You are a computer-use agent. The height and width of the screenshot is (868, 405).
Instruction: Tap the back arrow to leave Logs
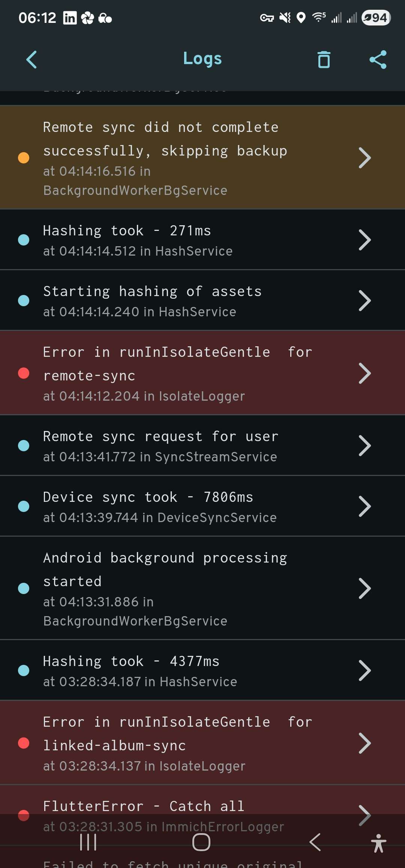coord(31,59)
